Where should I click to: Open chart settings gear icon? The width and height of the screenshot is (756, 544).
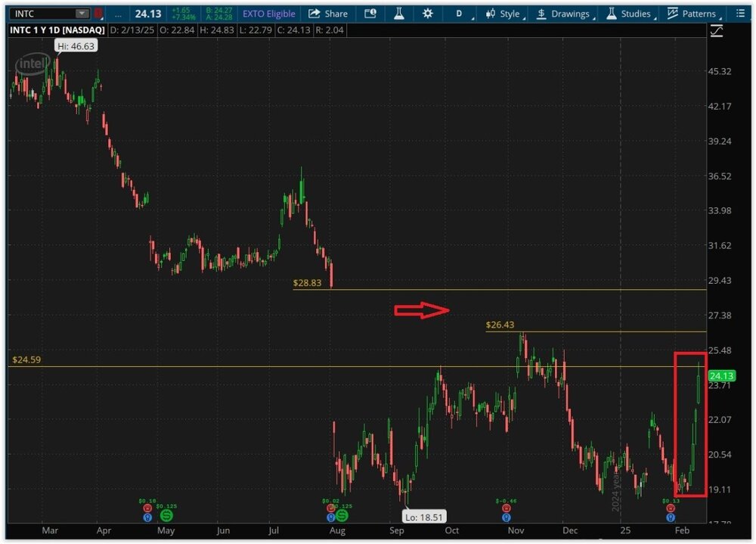click(x=428, y=14)
